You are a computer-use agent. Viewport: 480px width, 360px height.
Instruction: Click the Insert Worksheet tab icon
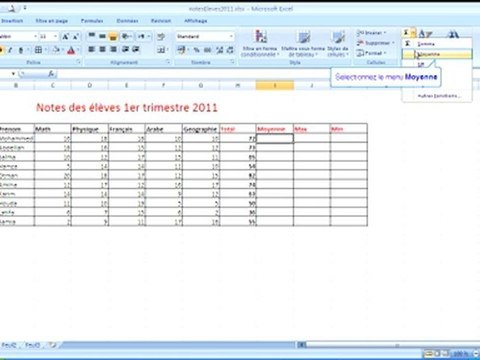[53, 345]
